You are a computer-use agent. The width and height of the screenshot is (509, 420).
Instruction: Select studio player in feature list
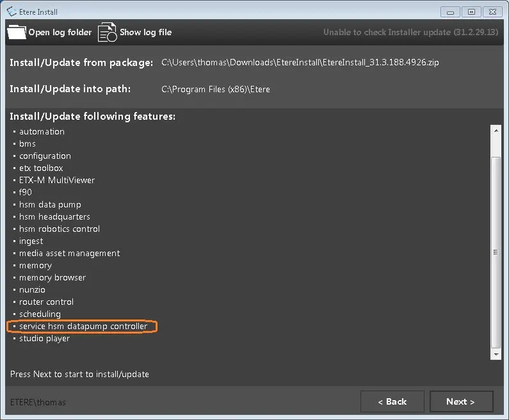(x=44, y=338)
